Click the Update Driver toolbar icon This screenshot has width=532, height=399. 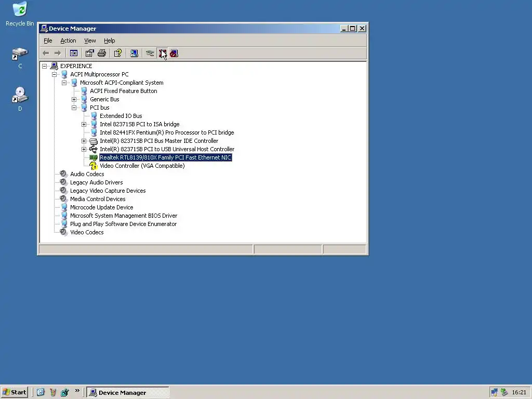pyautogui.click(x=150, y=54)
